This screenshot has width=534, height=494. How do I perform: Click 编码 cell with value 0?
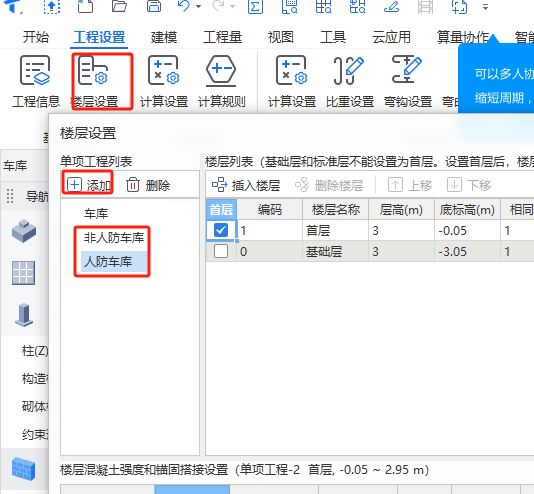(x=269, y=252)
